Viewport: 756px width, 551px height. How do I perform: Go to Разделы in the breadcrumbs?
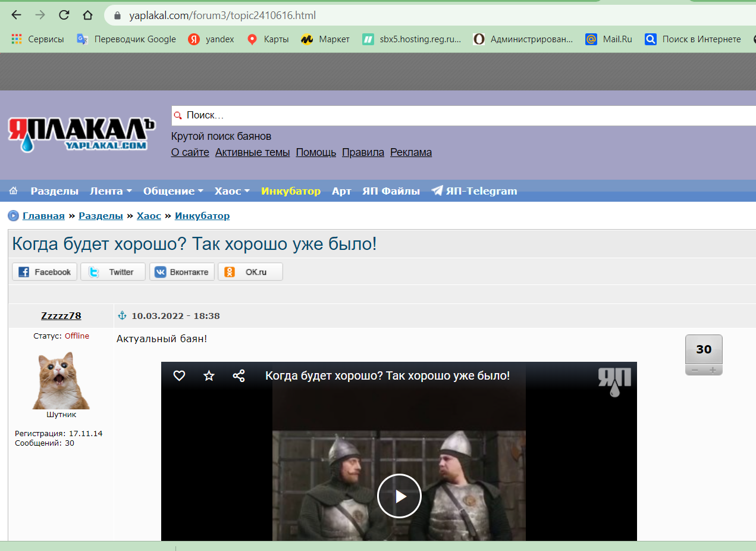click(101, 216)
